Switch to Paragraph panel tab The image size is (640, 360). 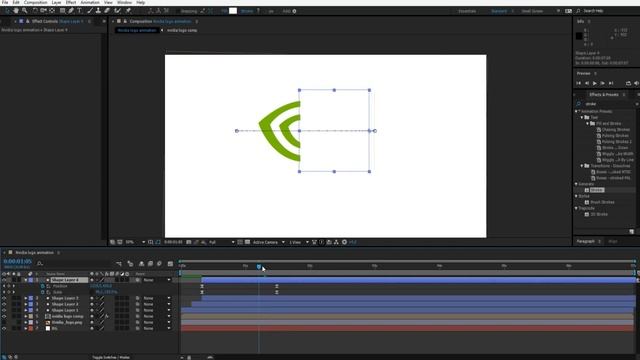pyautogui.click(x=585, y=242)
